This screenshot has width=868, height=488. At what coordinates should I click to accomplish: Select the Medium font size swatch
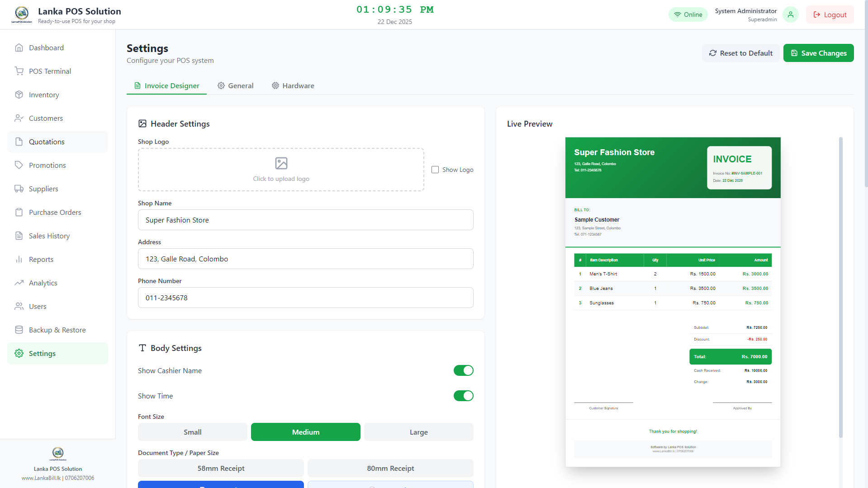pyautogui.click(x=305, y=432)
